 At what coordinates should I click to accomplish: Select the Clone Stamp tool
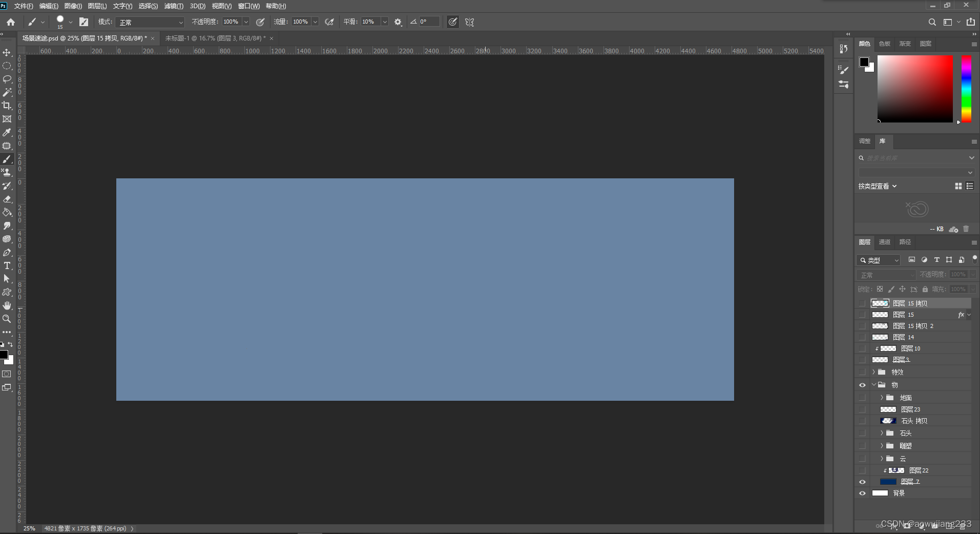point(7,173)
